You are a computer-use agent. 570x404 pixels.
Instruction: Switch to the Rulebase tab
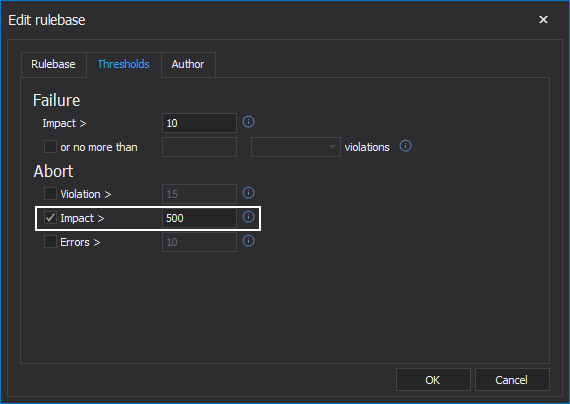(x=53, y=64)
